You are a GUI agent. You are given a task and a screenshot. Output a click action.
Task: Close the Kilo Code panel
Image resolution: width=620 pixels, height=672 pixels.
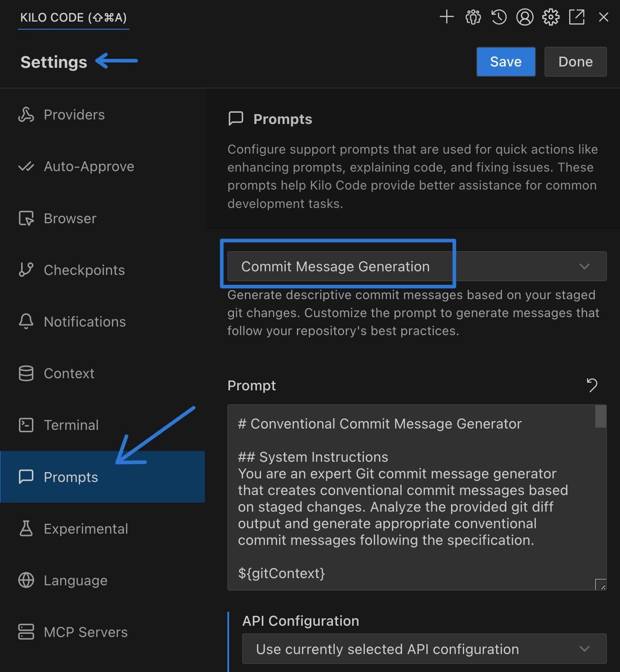(603, 17)
